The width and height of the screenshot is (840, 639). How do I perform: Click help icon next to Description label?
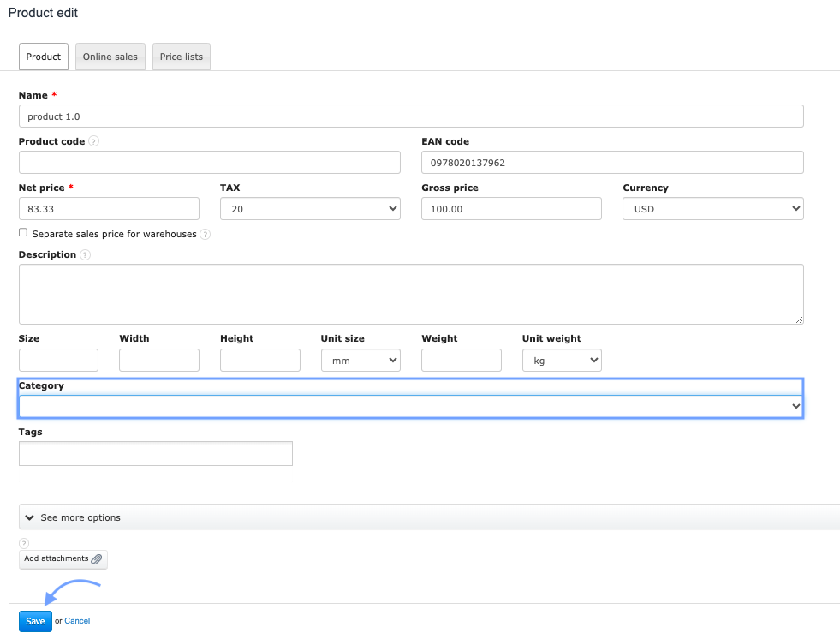(85, 254)
